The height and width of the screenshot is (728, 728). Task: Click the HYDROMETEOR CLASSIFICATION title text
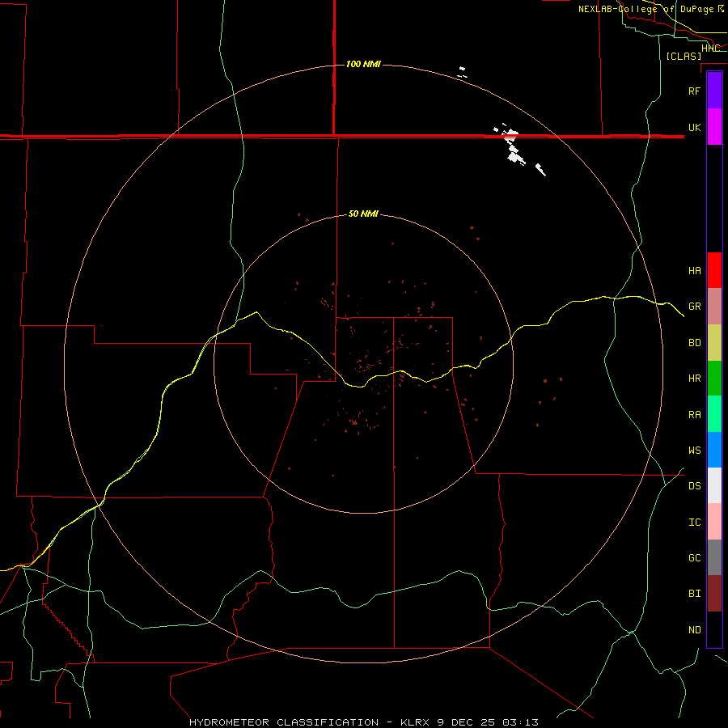(284, 722)
